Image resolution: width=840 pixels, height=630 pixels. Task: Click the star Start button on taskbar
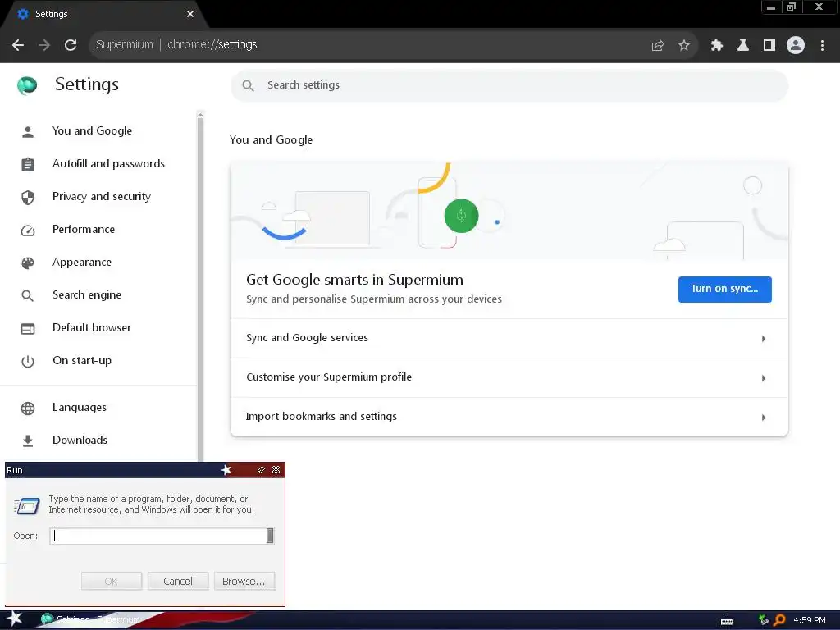[x=13, y=619]
